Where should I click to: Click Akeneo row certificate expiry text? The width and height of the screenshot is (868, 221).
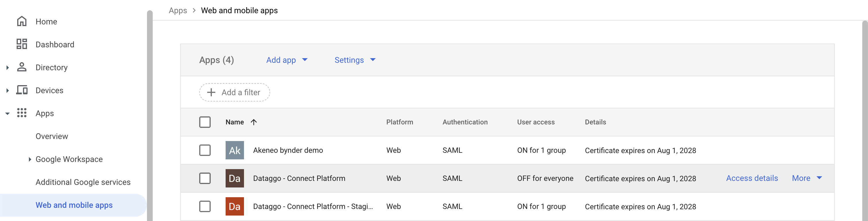click(x=640, y=150)
